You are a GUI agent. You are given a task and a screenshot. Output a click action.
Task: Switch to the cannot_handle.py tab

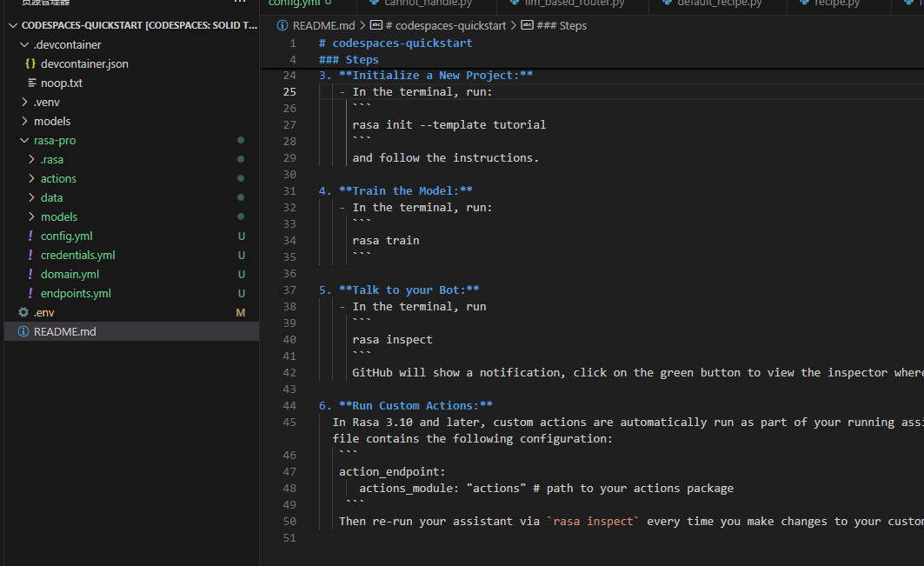pyautogui.click(x=428, y=3)
